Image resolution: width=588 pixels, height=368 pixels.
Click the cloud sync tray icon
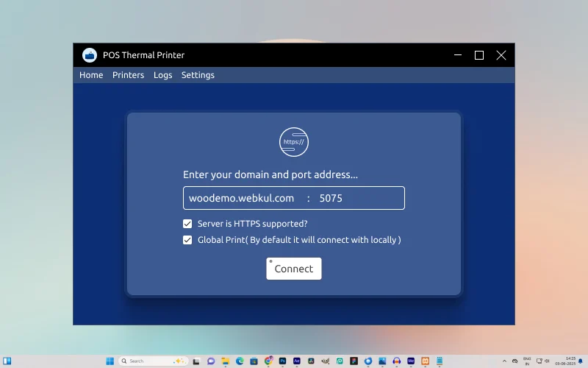click(x=515, y=361)
